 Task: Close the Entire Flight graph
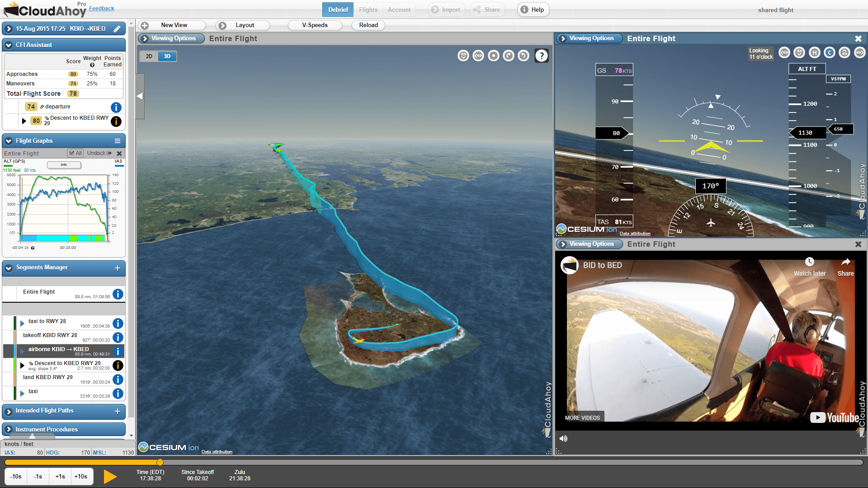119,153
